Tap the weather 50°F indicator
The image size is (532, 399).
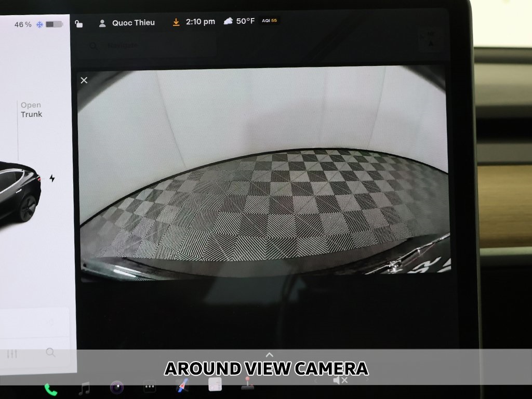pyautogui.click(x=239, y=21)
